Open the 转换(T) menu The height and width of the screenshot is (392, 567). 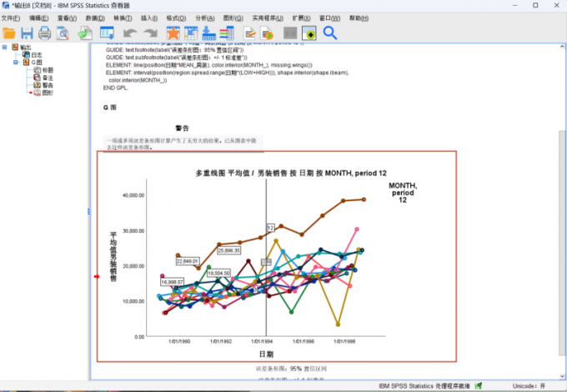click(123, 18)
